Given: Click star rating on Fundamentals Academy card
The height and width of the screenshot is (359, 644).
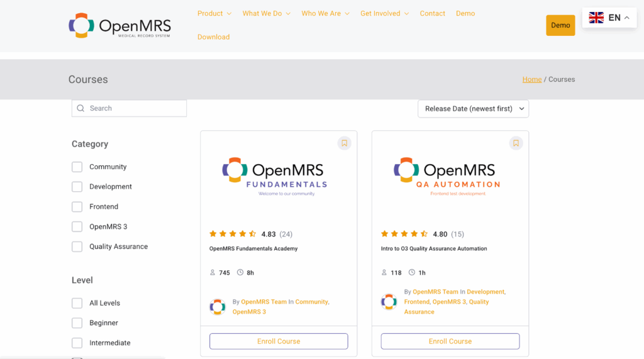Looking at the screenshot, I should (x=233, y=234).
